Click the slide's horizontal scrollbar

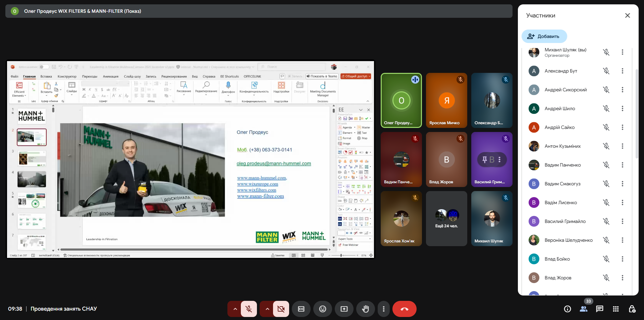(x=194, y=249)
